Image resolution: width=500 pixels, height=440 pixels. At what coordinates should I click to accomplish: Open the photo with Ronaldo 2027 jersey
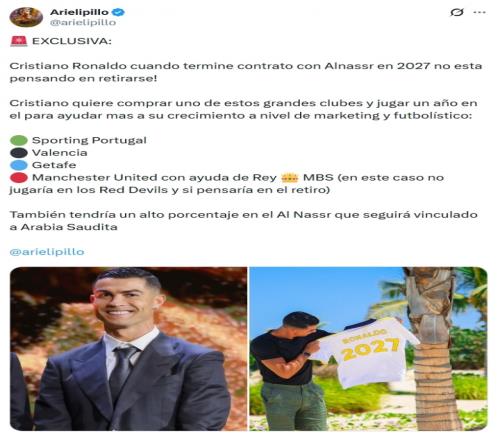369,349
